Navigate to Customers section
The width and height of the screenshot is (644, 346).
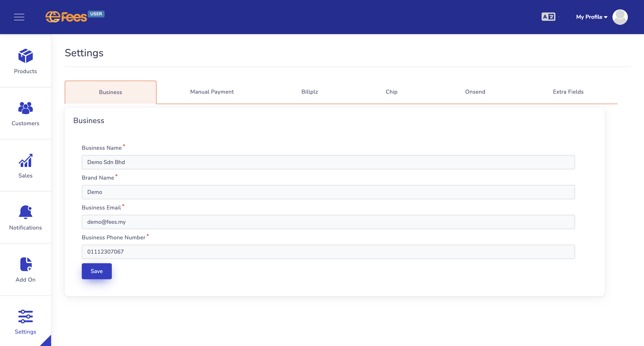pos(25,113)
